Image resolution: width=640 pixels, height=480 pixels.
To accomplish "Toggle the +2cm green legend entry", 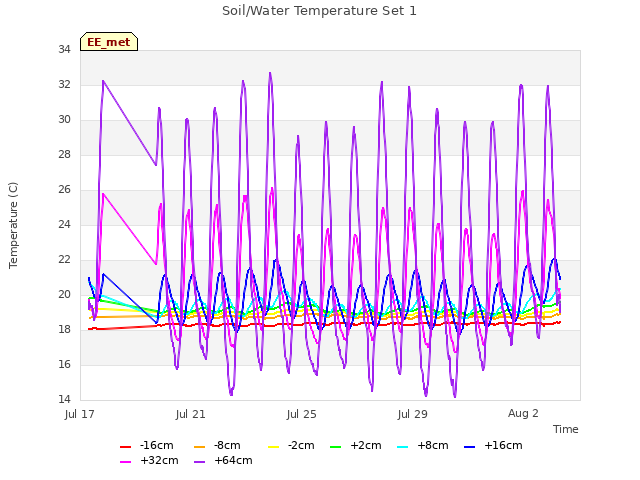I will point(356,445).
